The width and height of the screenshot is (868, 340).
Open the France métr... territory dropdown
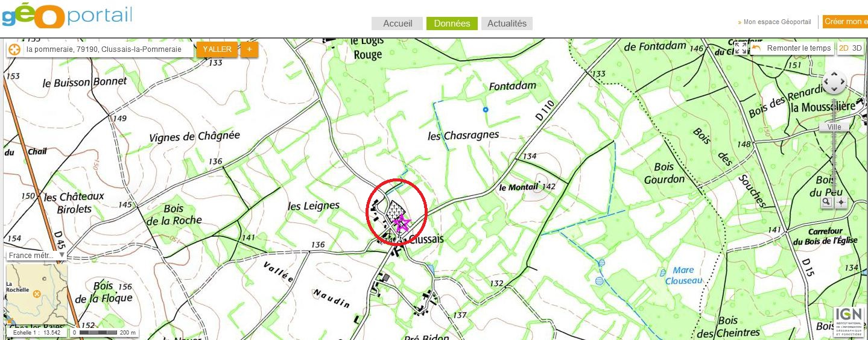pyautogui.click(x=36, y=255)
